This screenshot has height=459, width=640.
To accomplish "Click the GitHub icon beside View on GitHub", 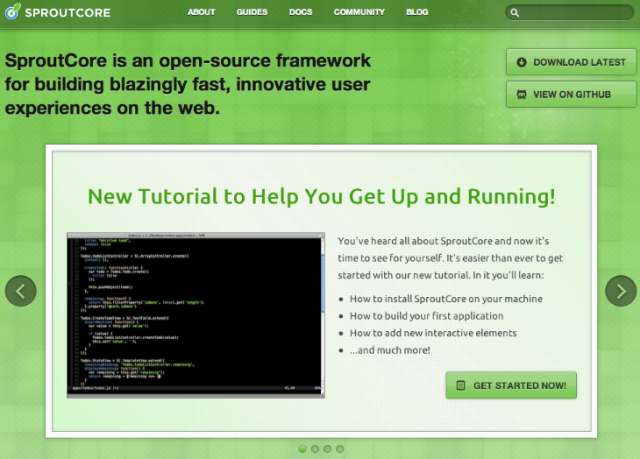I will [521, 94].
